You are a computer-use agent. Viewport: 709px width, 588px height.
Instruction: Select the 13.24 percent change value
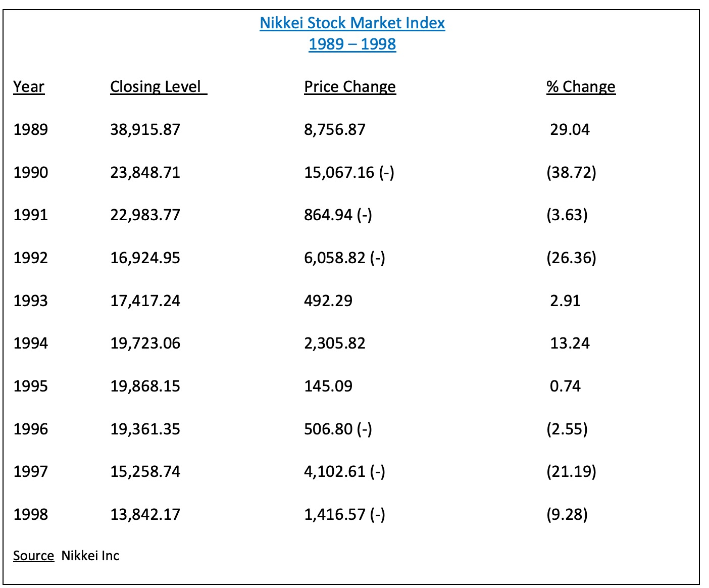pos(570,344)
